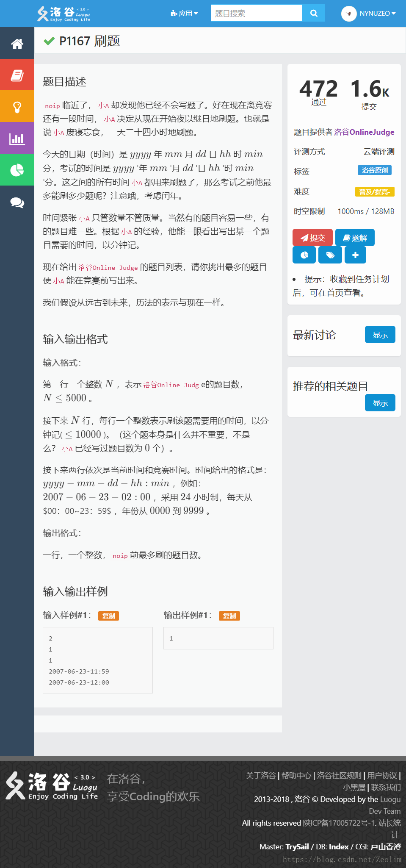
Task: Click the 洛谷原创 tag label
Action: (375, 170)
